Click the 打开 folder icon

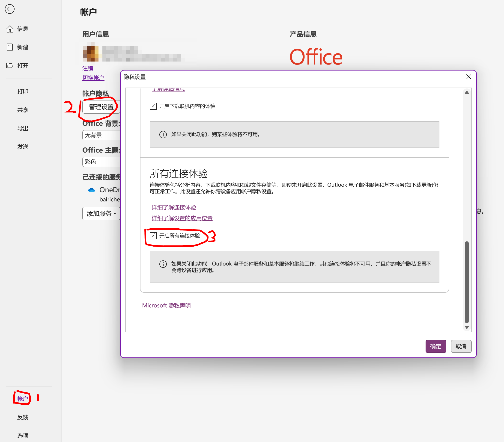click(10, 65)
